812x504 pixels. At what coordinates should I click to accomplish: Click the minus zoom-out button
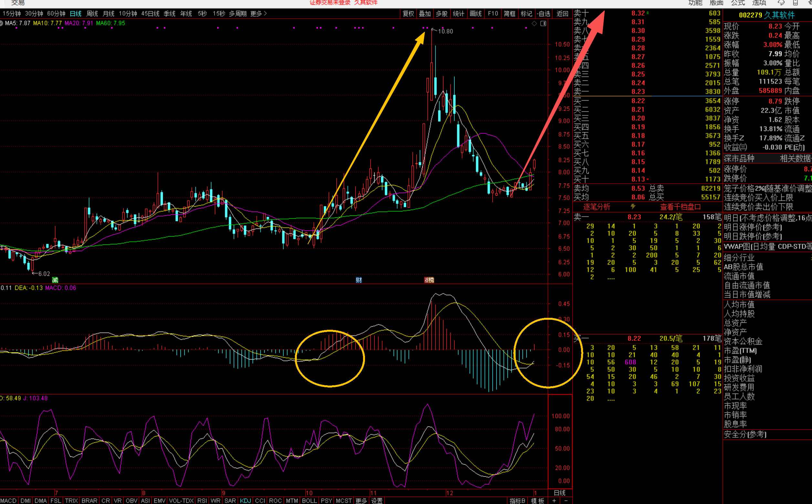[x=566, y=501]
